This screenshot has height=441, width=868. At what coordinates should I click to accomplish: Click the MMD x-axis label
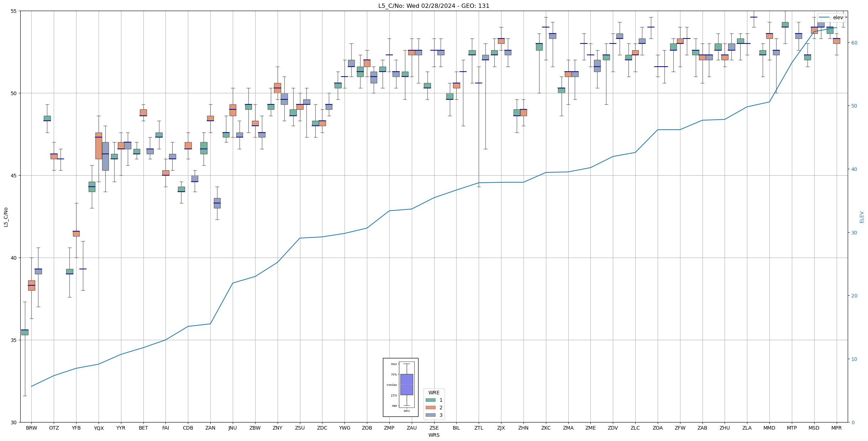pos(769,428)
